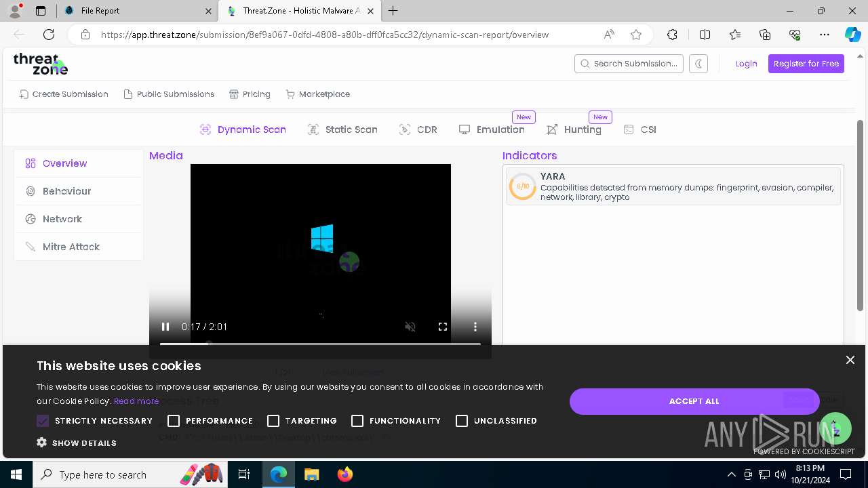Open Windows Start menu
The width and height of the screenshot is (868, 488).
pos(16,474)
